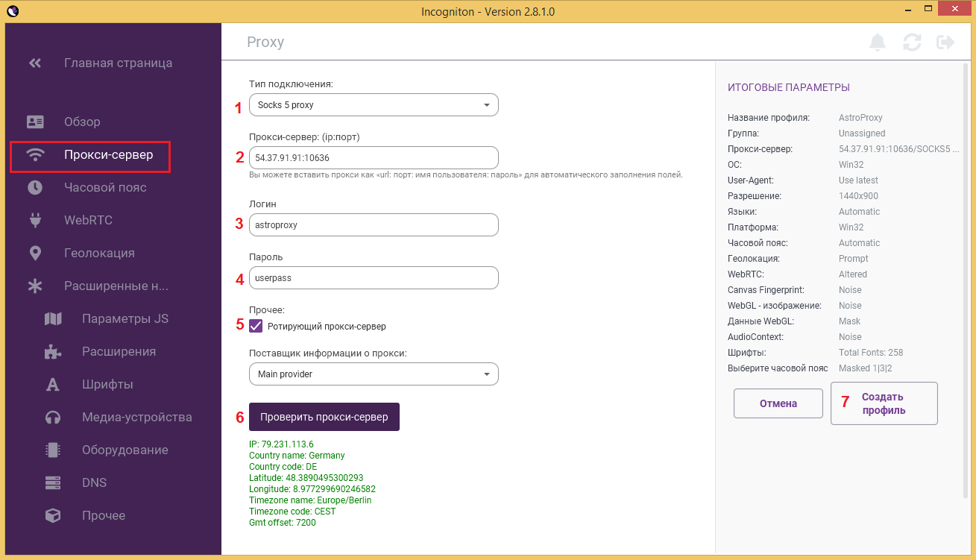The width and height of the screenshot is (976, 560).
Task: Click the logout exit icon
Action: pos(945,43)
